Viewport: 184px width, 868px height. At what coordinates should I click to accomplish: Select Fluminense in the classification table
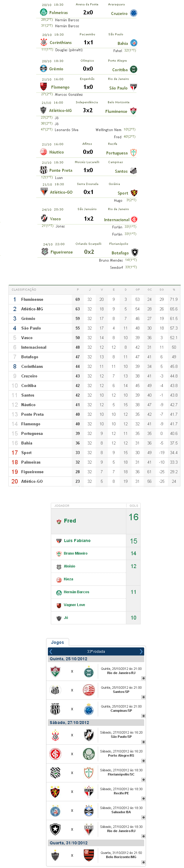(32, 299)
